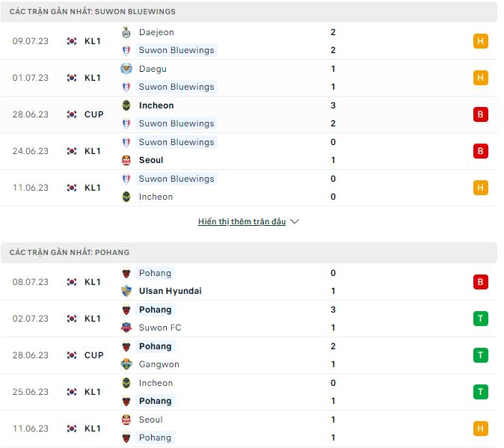504x448 pixels.
Task: Click the Suwon FC team crest
Action: tap(126, 328)
